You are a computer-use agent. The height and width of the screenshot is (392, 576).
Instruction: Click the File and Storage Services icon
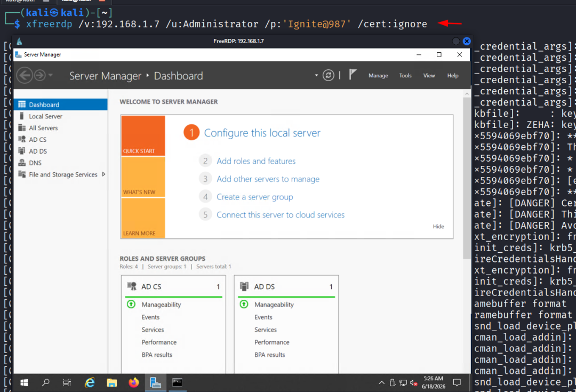22,174
